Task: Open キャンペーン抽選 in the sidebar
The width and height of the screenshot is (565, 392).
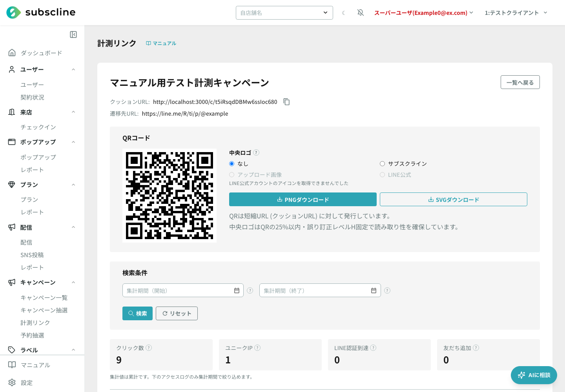Action: (x=44, y=310)
